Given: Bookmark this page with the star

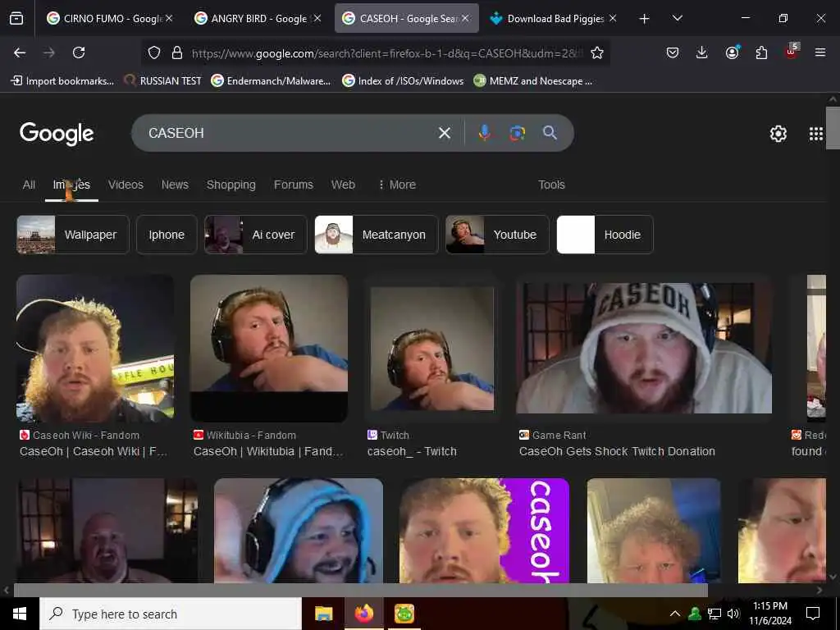Looking at the screenshot, I should [597, 52].
